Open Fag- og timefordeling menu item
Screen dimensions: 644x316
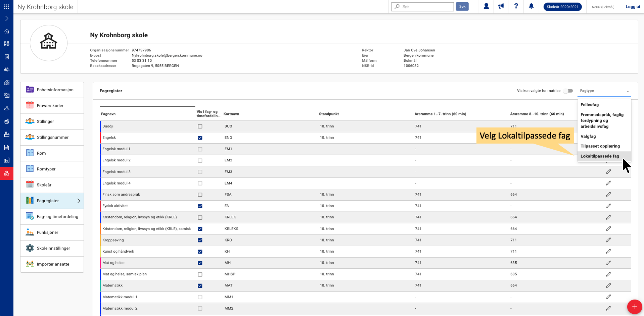click(x=57, y=217)
